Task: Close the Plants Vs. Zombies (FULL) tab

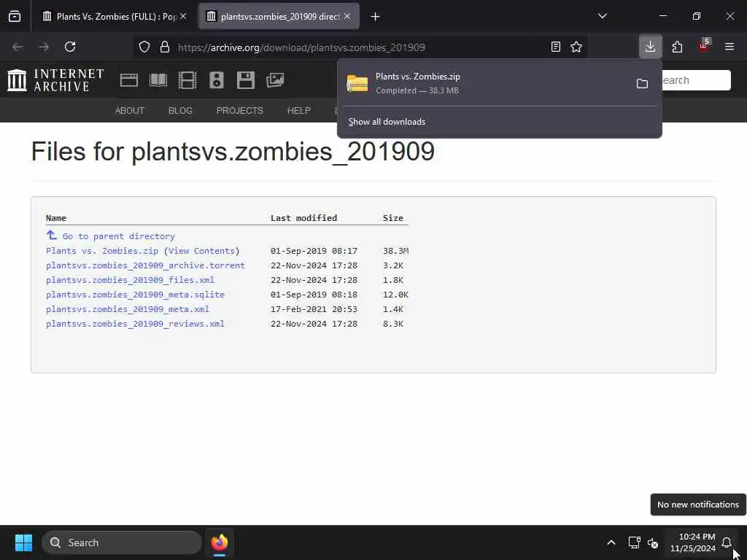Action: (183, 16)
